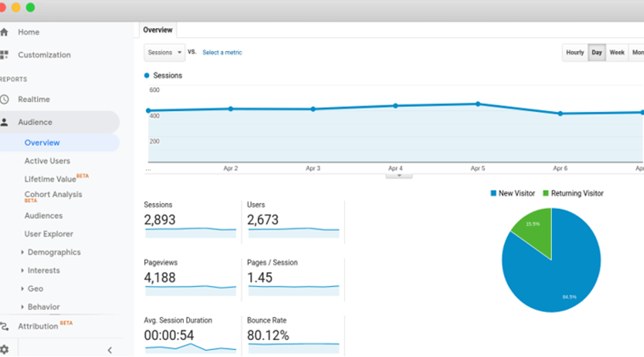
Task: Click the Attribution icon in sidebar
Action: 4,326
